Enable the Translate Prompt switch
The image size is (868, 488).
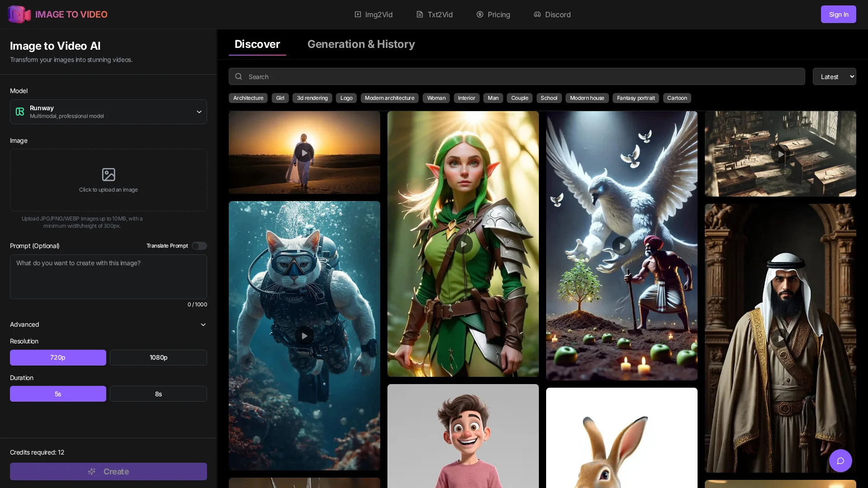(x=199, y=246)
